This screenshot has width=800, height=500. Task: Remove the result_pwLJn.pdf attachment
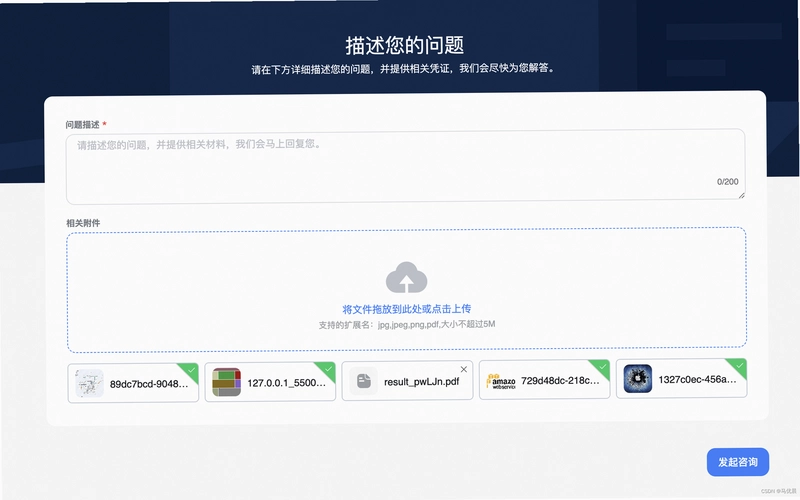[x=464, y=369]
